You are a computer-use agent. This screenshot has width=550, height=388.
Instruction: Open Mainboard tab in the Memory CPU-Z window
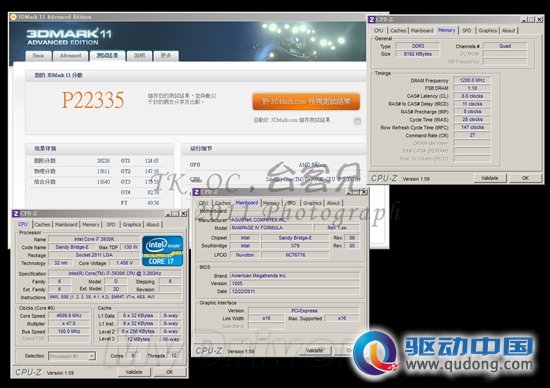[x=422, y=31]
